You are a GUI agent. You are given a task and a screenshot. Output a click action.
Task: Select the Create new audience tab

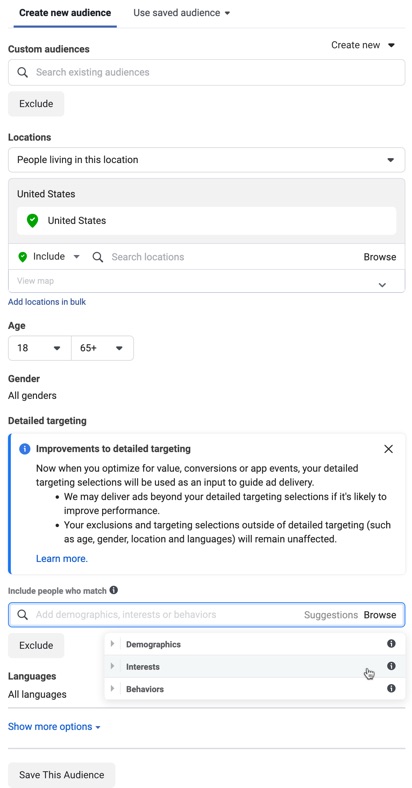(x=65, y=13)
